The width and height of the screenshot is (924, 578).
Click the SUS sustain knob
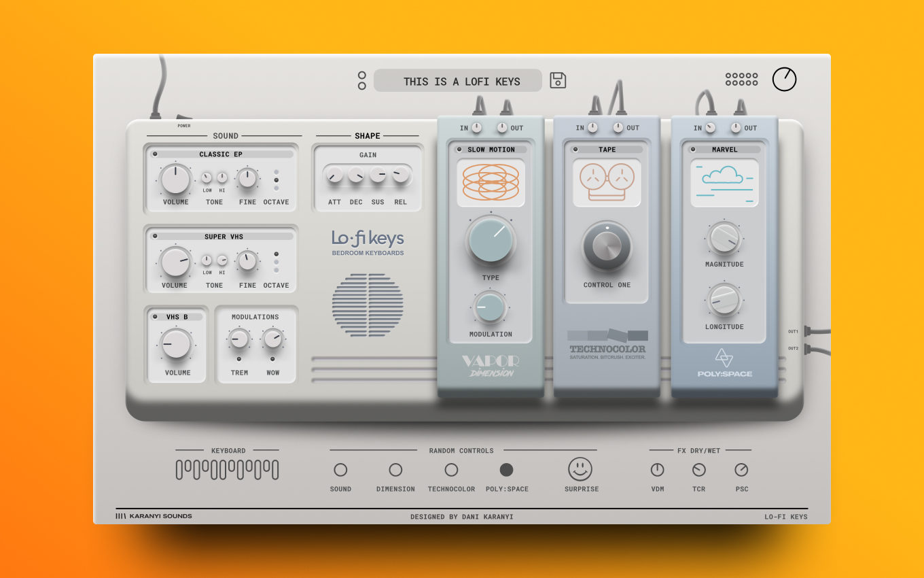pyautogui.click(x=378, y=175)
